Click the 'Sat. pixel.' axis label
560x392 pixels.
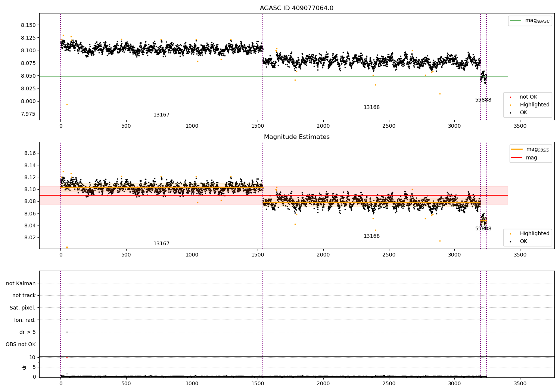tap(23, 308)
